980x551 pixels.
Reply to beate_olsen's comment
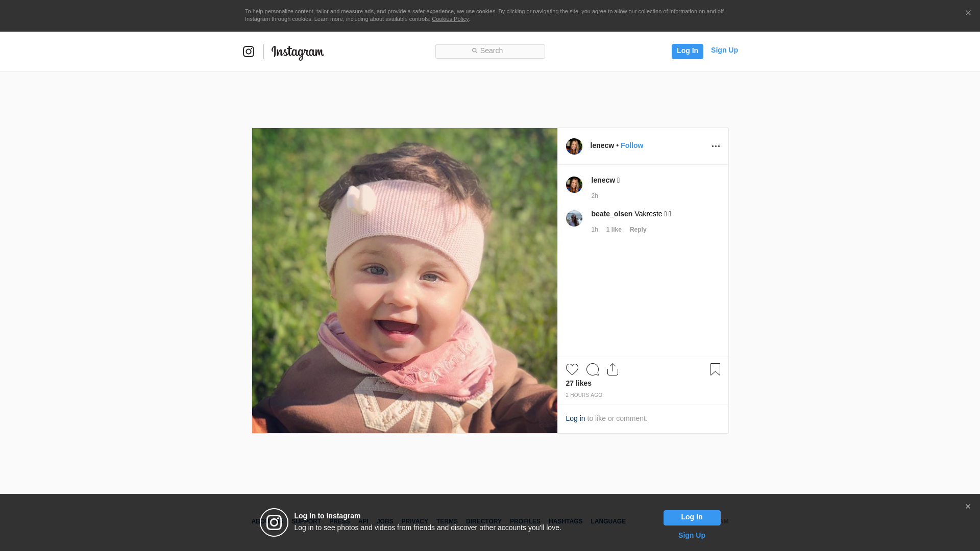tap(638, 230)
